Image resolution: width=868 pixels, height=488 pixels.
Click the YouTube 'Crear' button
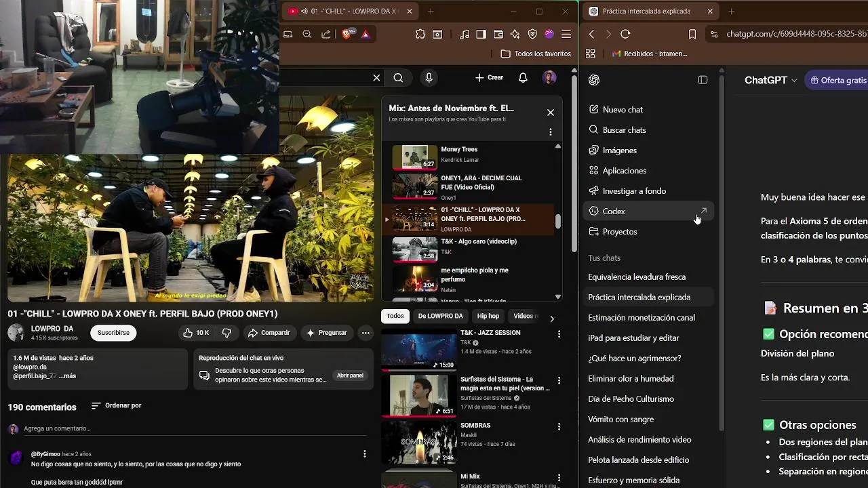489,78
